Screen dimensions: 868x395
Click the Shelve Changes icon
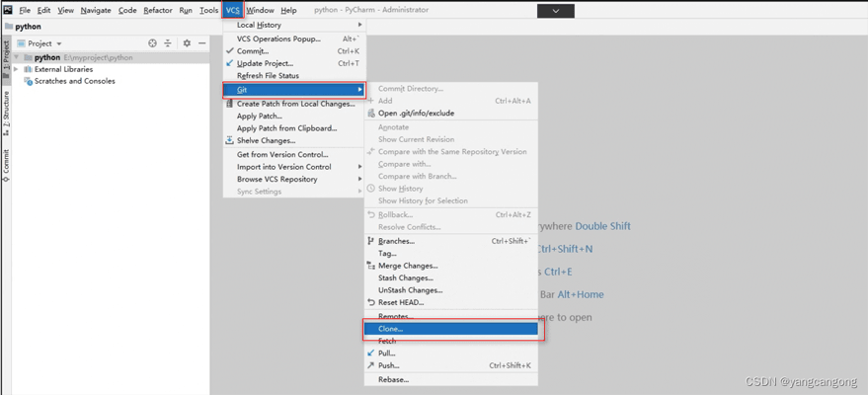pyautogui.click(x=230, y=140)
